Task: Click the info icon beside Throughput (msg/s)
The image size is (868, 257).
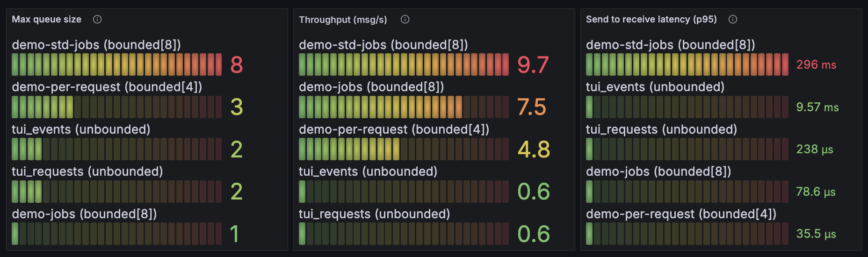Action: pos(405,19)
